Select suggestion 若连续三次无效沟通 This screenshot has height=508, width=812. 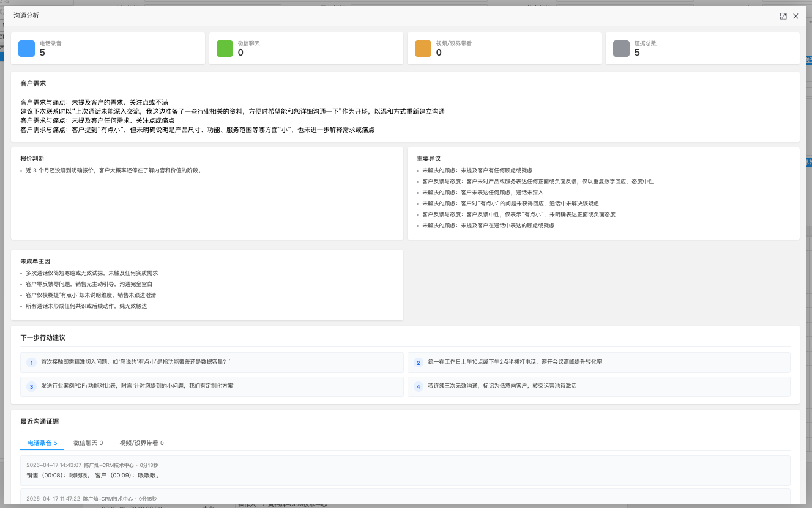pos(599,386)
